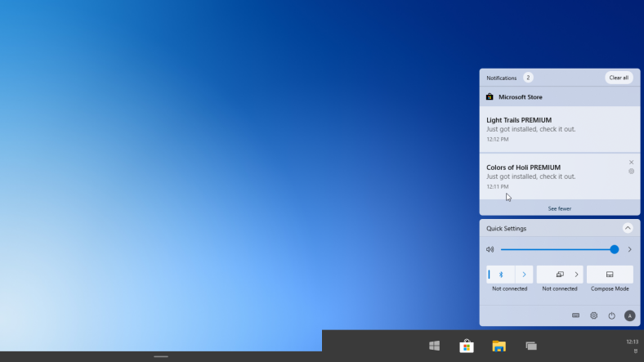Toggle Compose Mode tile
Image resolution: width=644 pixels, height=362 pixels.
tap(610, 275)
